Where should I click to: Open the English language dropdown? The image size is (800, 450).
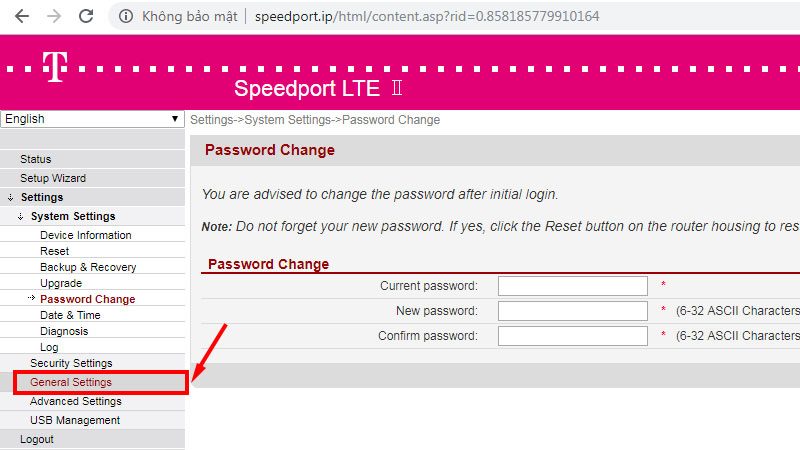(x=92, y=119)
